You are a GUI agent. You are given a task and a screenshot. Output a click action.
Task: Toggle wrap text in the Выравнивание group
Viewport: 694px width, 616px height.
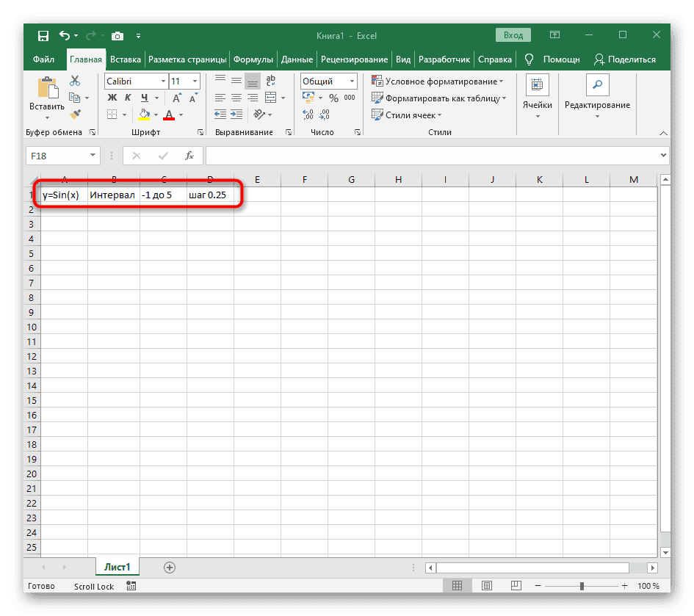(270, 81)
